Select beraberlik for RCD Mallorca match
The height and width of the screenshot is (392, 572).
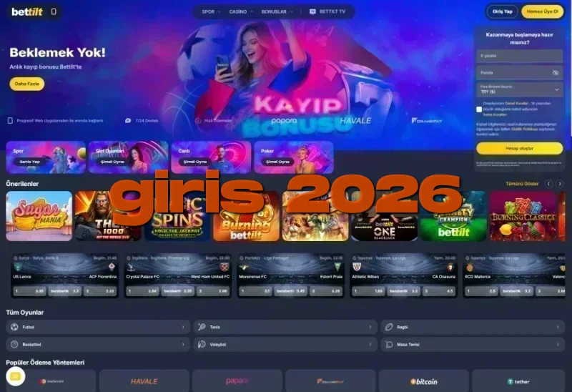(x=516, y=291)
